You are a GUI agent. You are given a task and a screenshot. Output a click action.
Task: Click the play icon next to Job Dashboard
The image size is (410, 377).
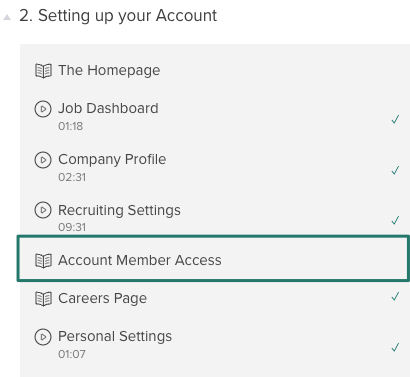pos(43,109)
